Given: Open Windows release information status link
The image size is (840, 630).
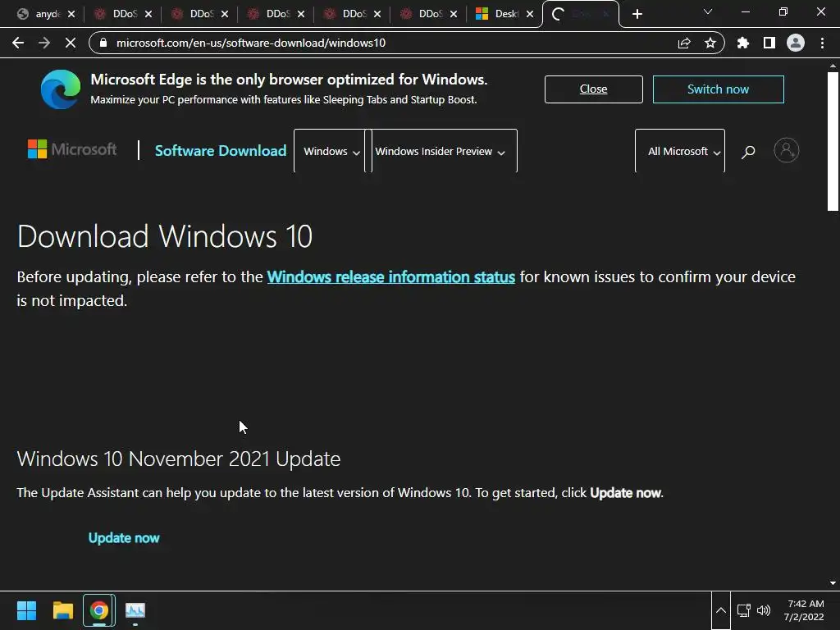Looking at the screenshot, I should tap(391, 276).
